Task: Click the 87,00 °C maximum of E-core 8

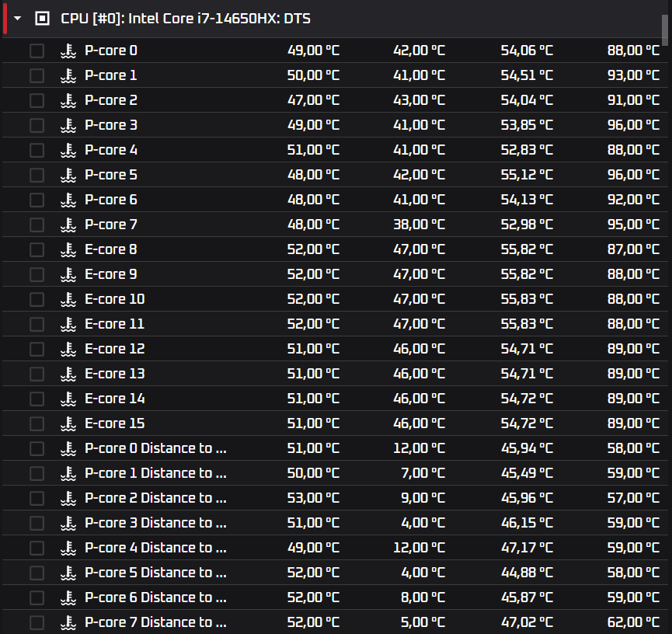Action: [x=633, y=249]
